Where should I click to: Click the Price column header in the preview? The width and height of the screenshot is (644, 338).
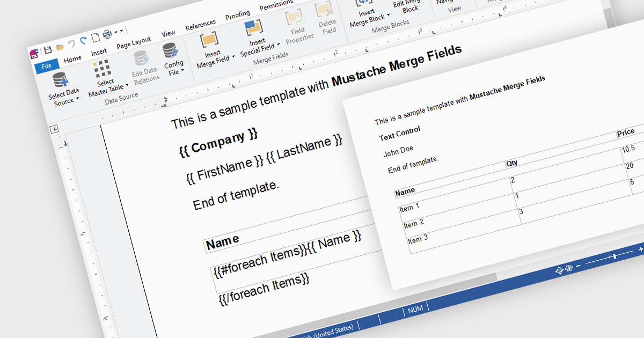pos(626,132)
